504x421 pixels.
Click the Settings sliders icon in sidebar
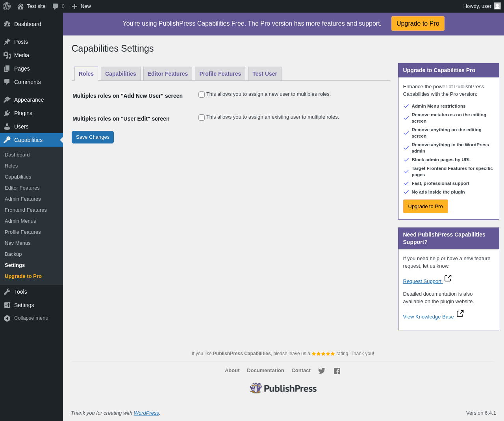point(7,305)
